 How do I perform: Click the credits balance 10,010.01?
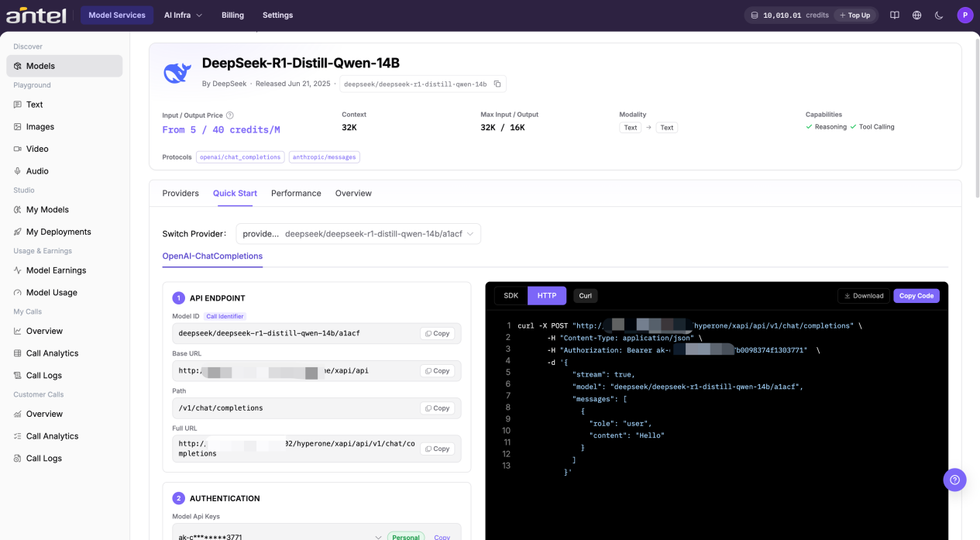[x=782, y=15]
